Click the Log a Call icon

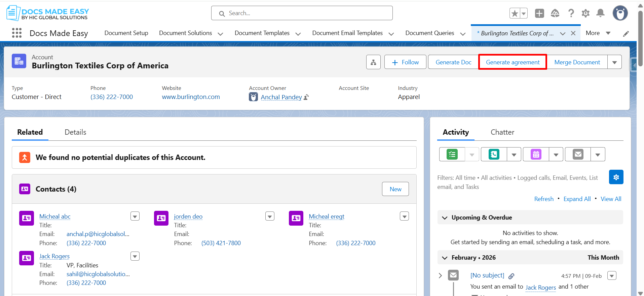pyautogui.click(x=494, y=155)
